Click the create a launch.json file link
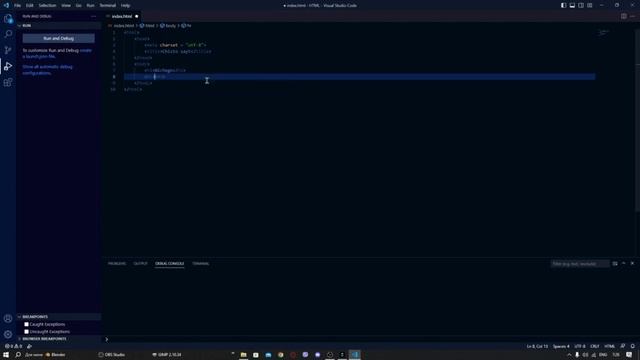 [x=57, y=53]
